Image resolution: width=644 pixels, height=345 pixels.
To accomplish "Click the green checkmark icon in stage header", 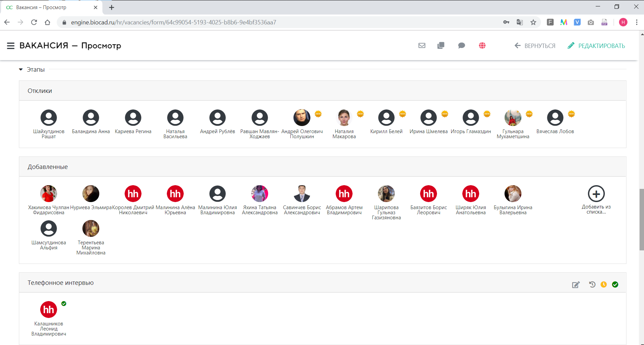I will (x=615, y=285).
